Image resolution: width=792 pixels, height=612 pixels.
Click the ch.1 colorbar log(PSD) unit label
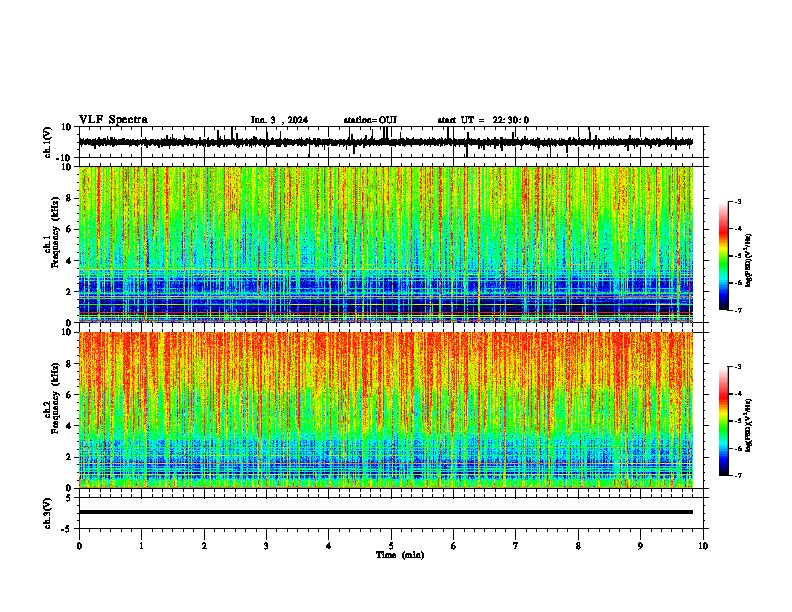tap(748, 260)
